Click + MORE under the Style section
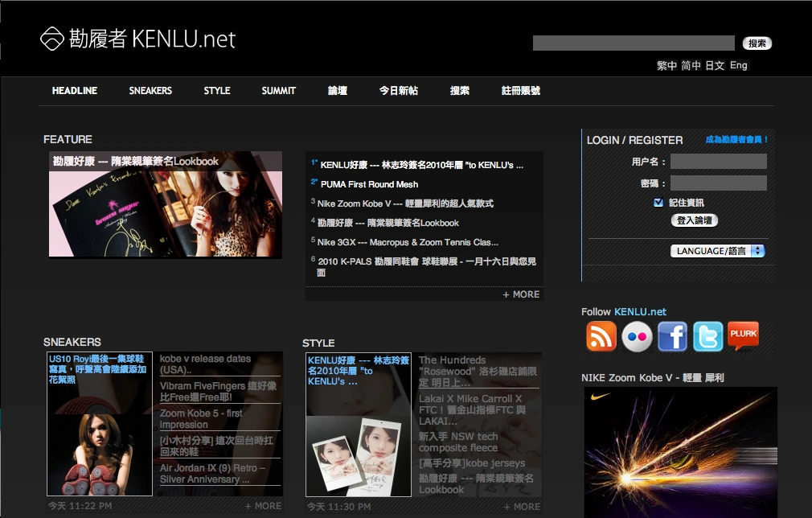812x518 pixels. point(522,507)
